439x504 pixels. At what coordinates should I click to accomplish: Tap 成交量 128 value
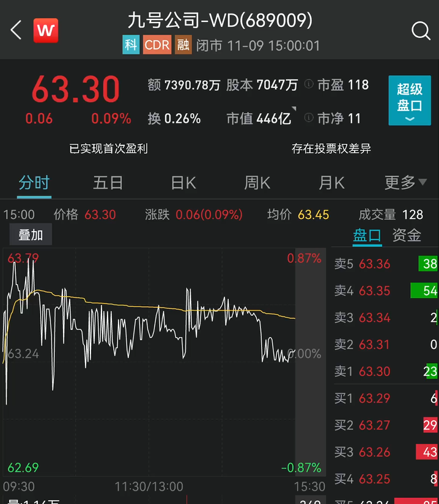(391, 214)
